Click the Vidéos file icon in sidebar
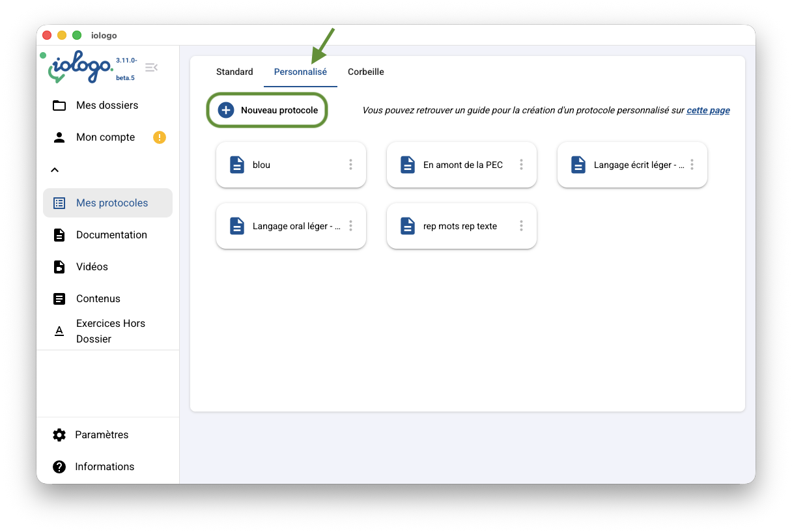The width and height of the screenshot is (792, 532). pyautogui.click(x=59, y=267)
